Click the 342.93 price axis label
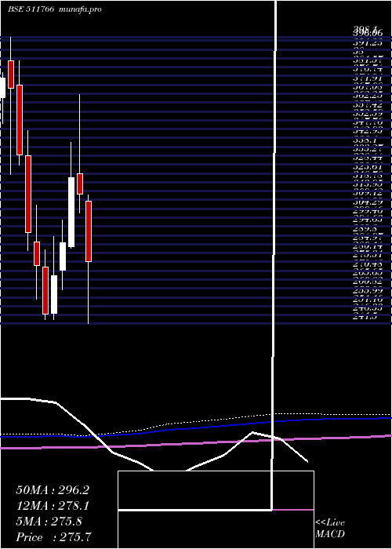392x549 pixels. pos(368,131)
